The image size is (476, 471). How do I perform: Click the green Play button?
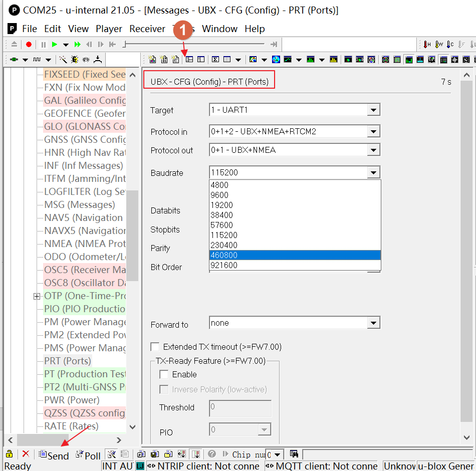(x=55, y=45)
